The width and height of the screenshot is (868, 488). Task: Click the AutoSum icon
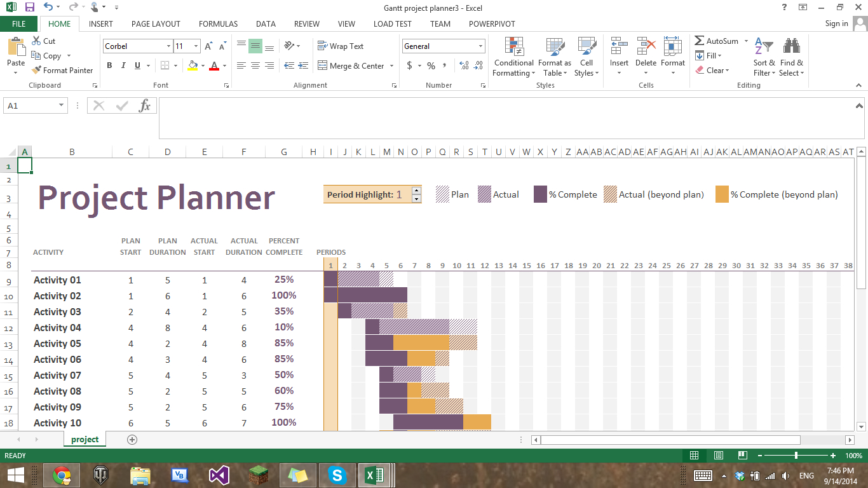pos(700,41)
